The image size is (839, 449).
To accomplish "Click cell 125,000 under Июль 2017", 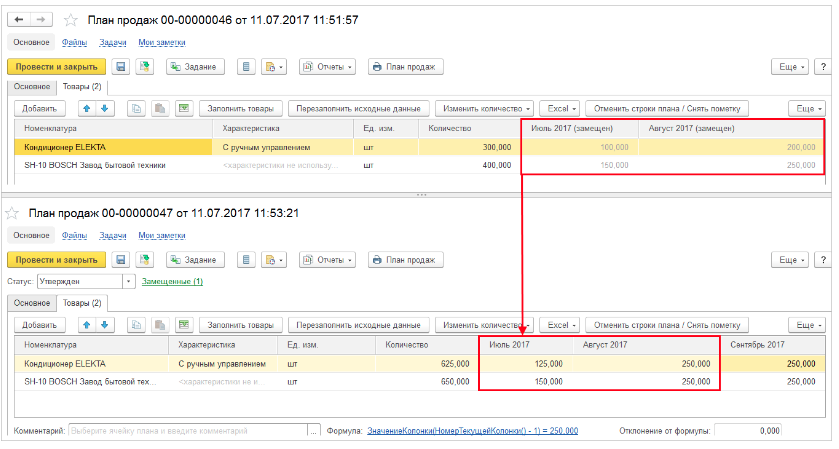I will tap(525, 364).
